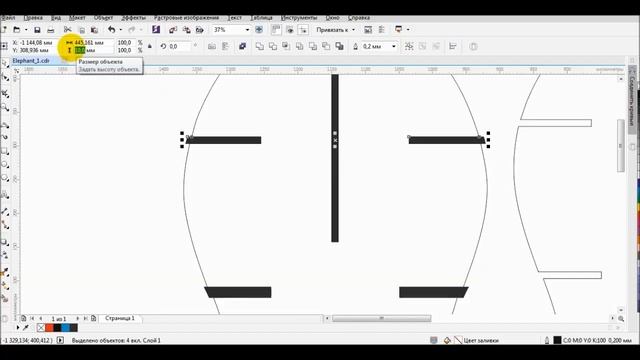Click the Paste icon
This screenshot has width=640, height=360.
[94, 30]
